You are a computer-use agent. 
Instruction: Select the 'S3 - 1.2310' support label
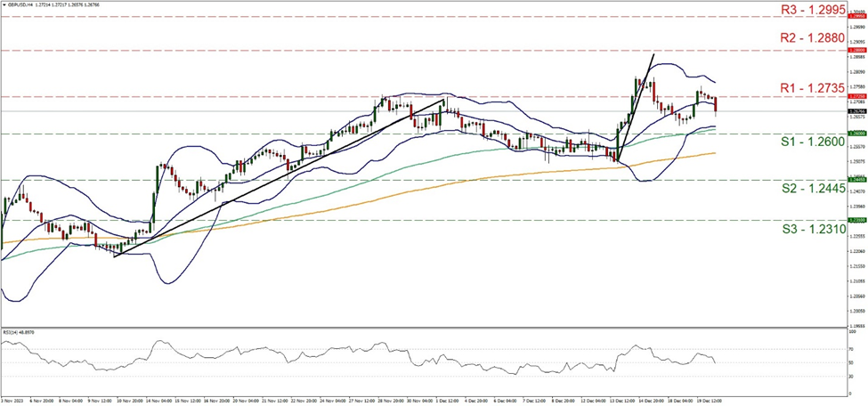click(813, 228)
